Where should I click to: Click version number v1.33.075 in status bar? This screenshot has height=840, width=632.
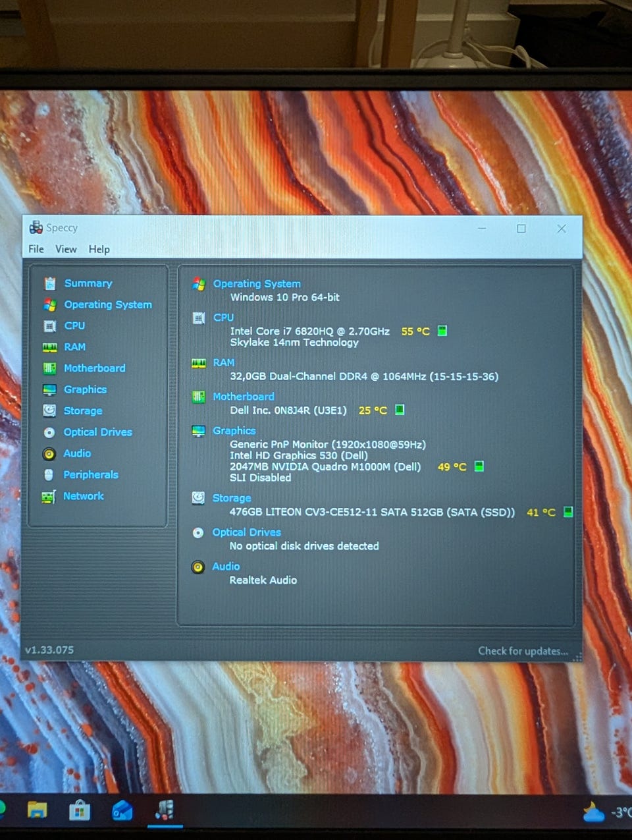pos(49,650)
